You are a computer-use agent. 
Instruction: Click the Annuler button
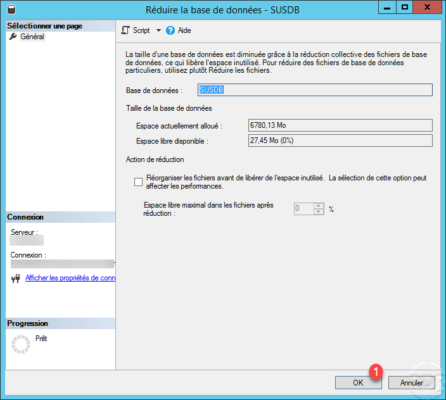(411, 383)
